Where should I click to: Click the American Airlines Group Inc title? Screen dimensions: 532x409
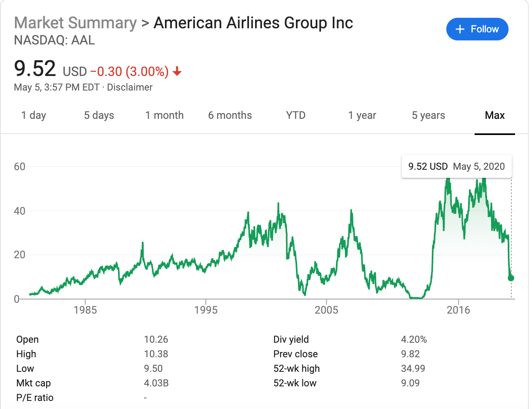pos(253,23)
